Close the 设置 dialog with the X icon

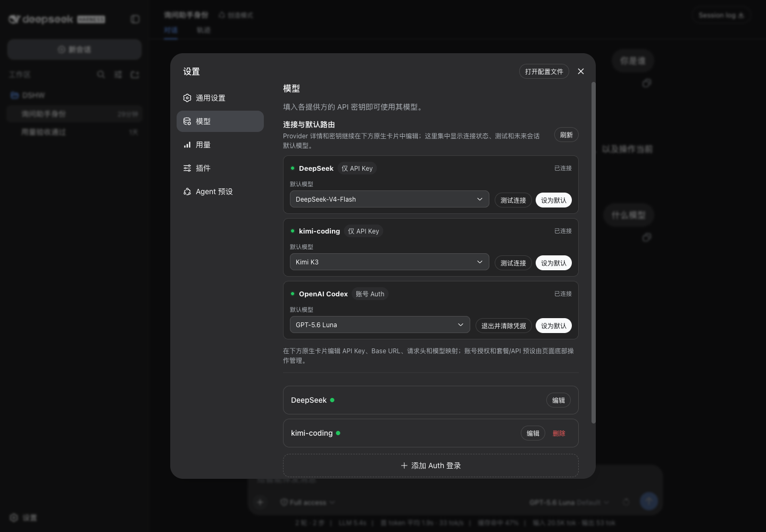pyautogui.click(x=581, y=71)
